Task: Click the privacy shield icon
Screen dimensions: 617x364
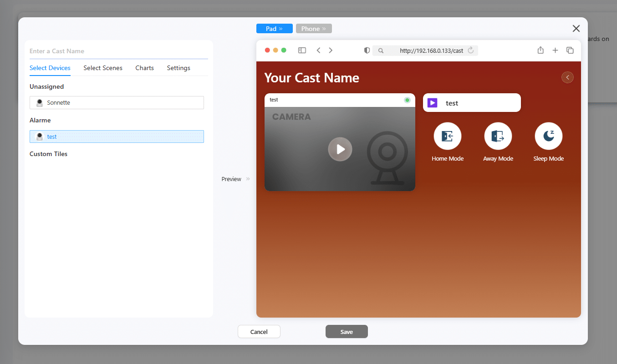Action: coord(367,51)
